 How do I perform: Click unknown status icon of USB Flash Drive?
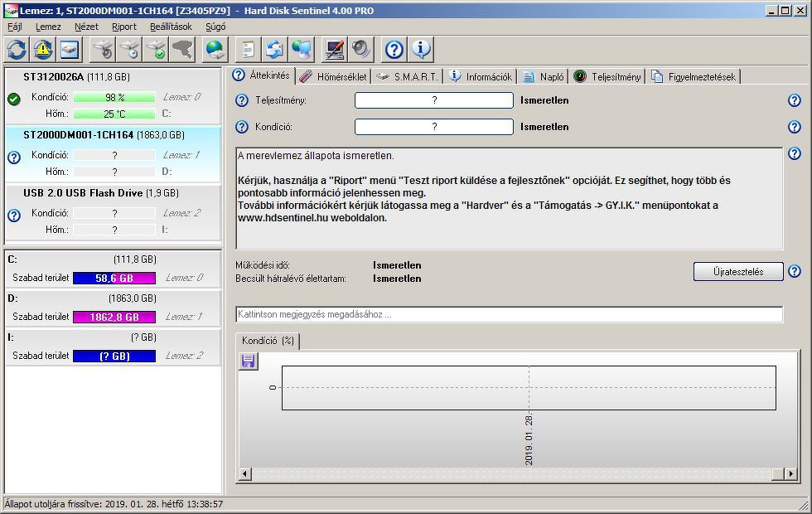click(x=14, y=215)
